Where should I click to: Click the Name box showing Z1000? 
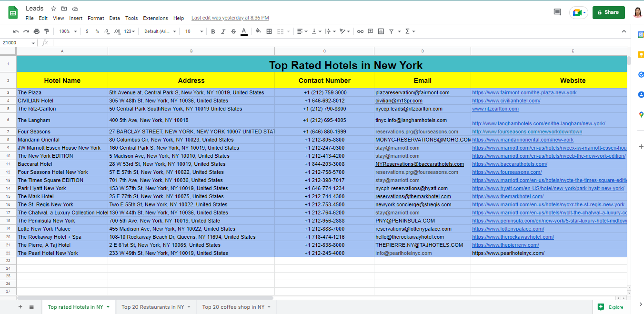click(x=18, y=42)
